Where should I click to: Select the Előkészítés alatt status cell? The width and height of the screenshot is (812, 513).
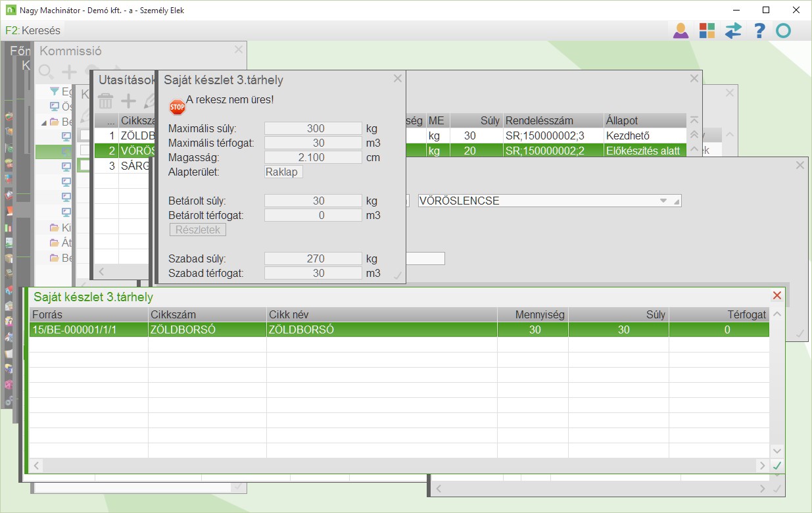click(645, 151)
